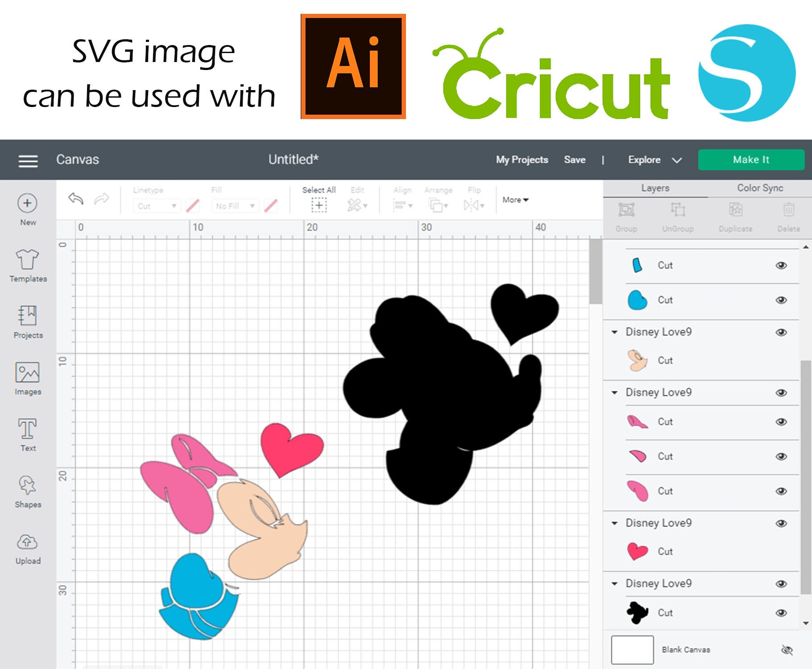
Task: Hide the narrow blue shape Cut layer
Action: (781, 265)
